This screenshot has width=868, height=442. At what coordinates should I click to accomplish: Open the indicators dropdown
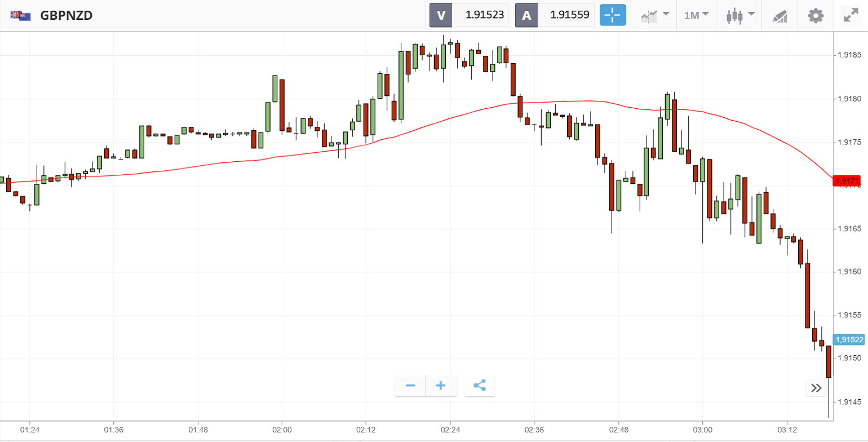(x=654, y=15)
